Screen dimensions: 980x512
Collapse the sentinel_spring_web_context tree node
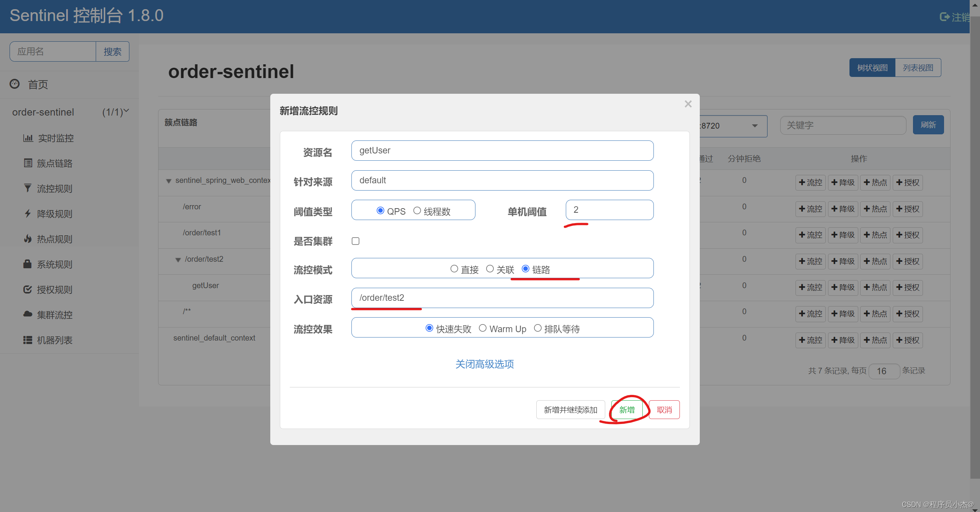[x=168, y=181]
